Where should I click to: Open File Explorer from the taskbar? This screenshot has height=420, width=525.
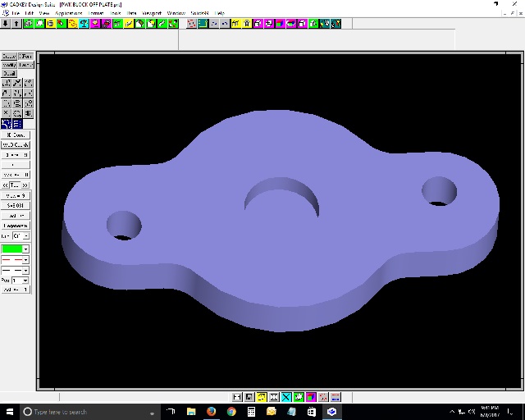(191, 412)
